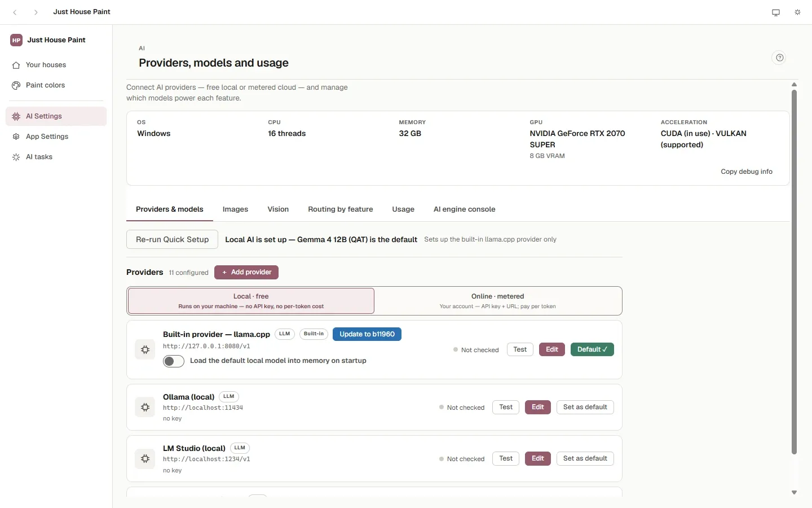Screen dimensions: 812x508
Task: Edit the Ollama (local) provider
Action: click(538, 407)
